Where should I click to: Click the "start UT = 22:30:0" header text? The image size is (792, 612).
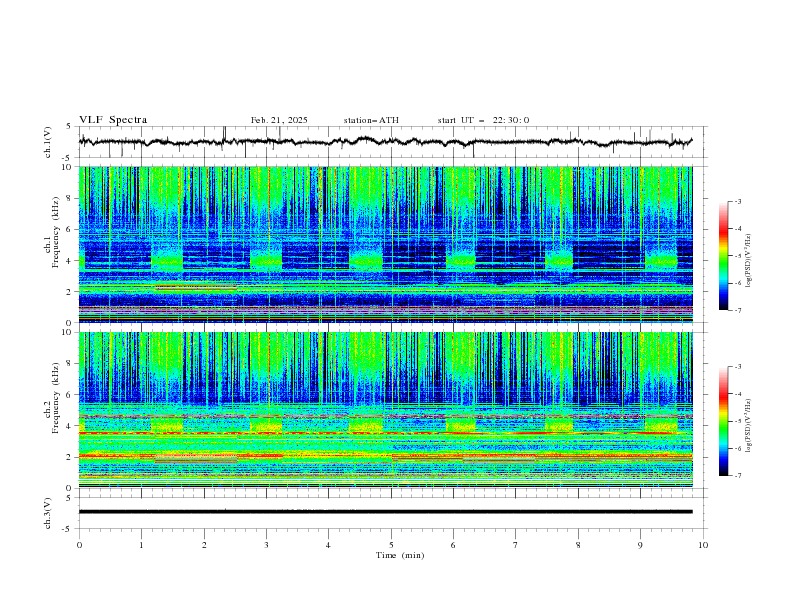pos(483,120)
